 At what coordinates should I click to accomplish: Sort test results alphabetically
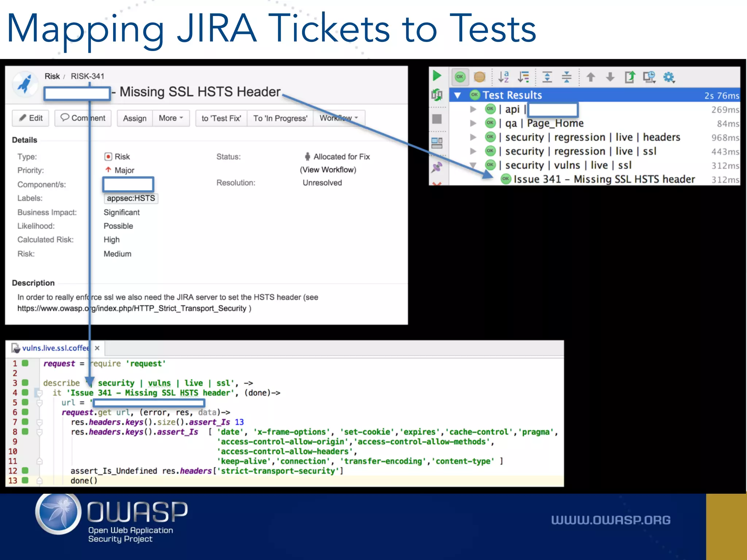point(504,77)
